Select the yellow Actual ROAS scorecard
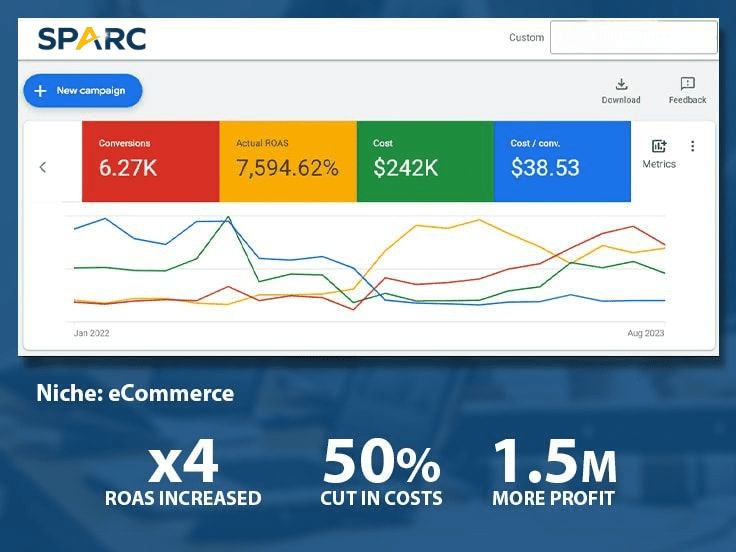 pyautogui.click(x=287, y=161)
